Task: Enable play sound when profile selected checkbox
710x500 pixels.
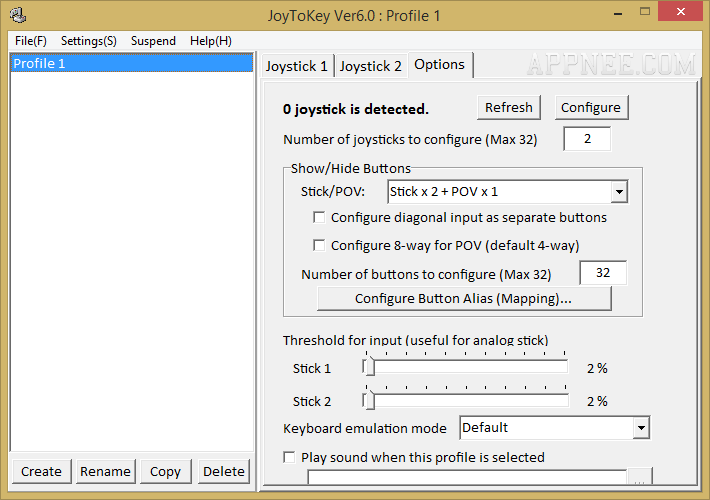Action: pos(289,457)
